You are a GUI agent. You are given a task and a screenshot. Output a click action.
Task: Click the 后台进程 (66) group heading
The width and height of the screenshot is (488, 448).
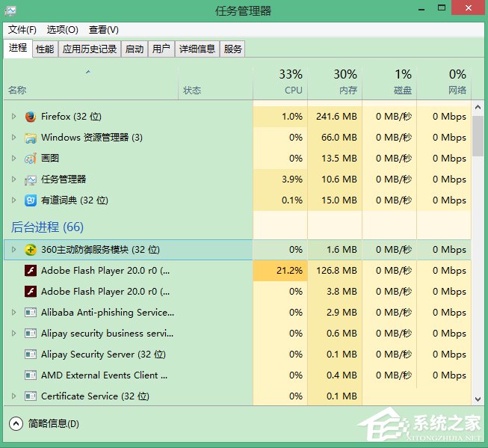(47, 227)
